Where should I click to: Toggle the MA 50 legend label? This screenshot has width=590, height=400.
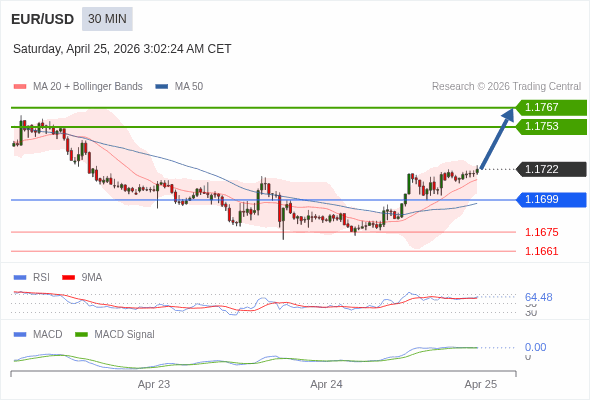(x=189, y=87)
